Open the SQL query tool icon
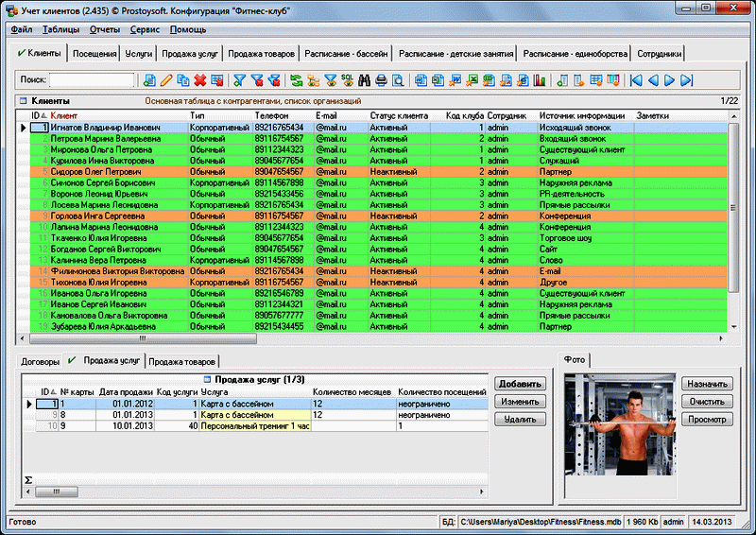 tap(347, 81)
